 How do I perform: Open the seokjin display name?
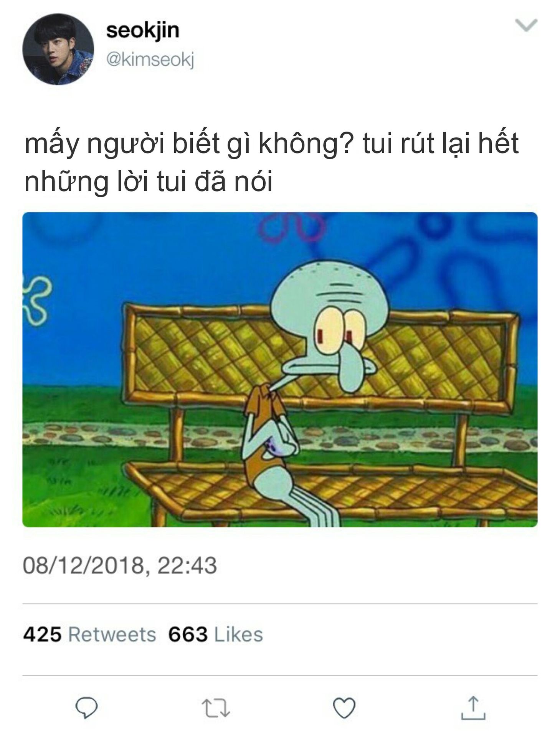click(143, 30)
